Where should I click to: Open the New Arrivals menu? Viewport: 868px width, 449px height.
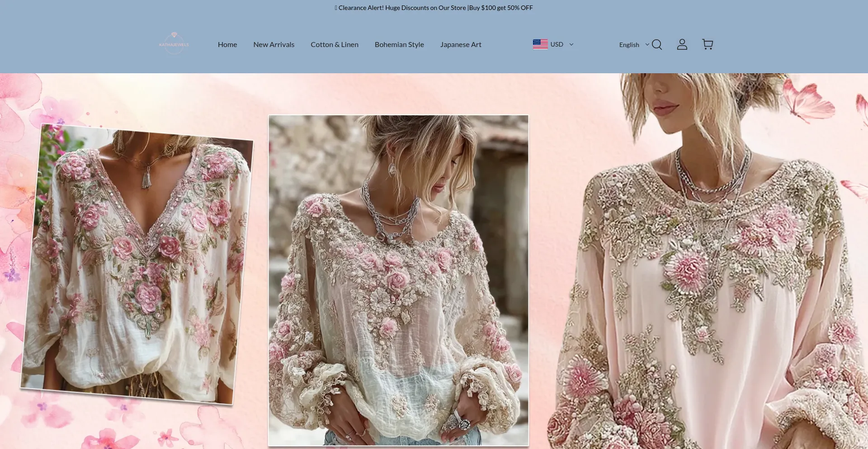[x=274, y=44]
